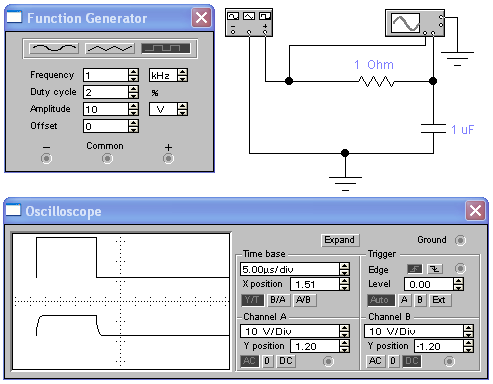Set Channel B coupling to 0

pos(393,361)
